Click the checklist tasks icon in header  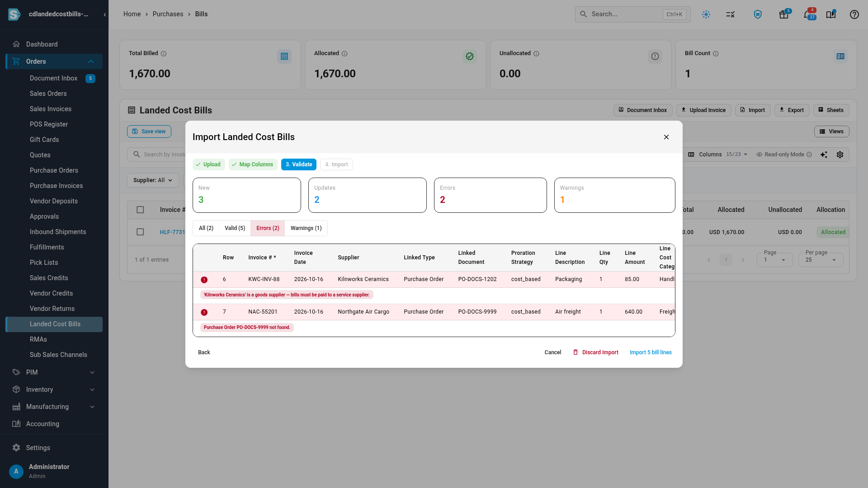point(731,14)
